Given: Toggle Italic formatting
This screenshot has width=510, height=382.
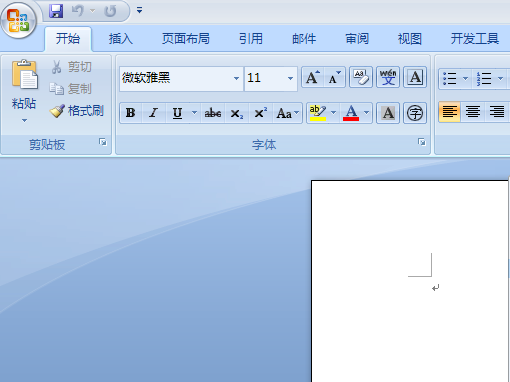Looking at the screenshot, I should (153, 113).
